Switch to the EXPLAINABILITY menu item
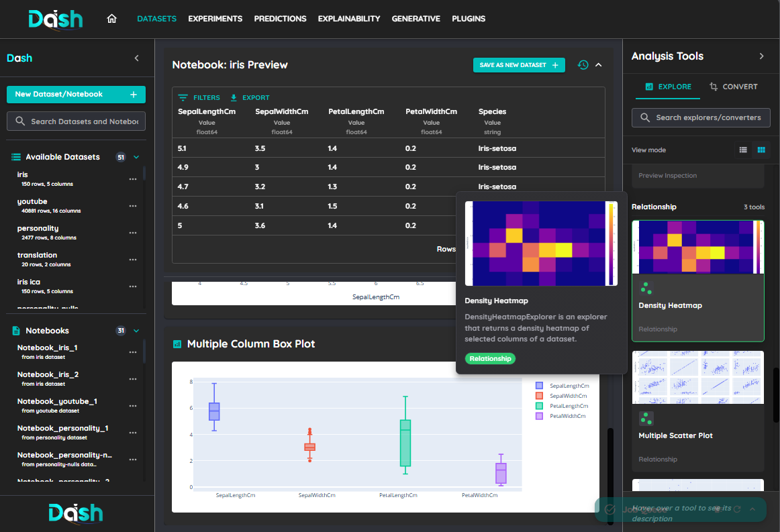Image resolution: width=780 pixels, height=532 pixels. pyautogui.click(x=349, y=19)
